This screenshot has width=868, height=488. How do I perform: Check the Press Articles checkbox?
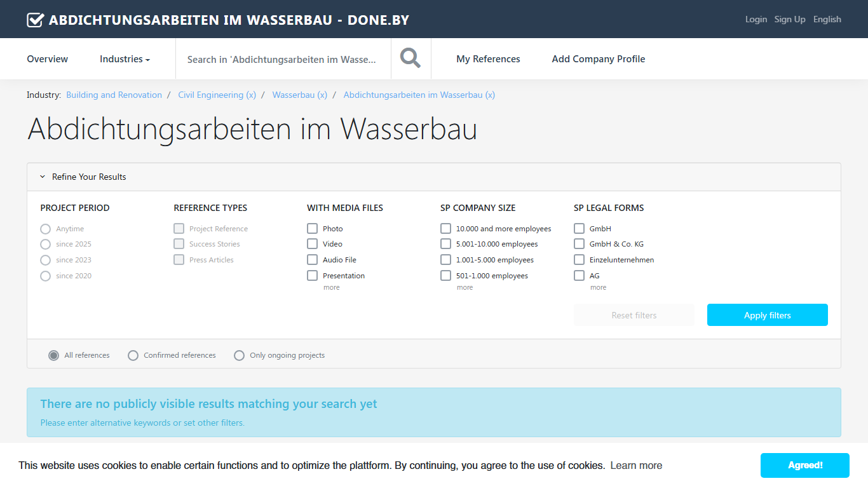tap(179, 259)
